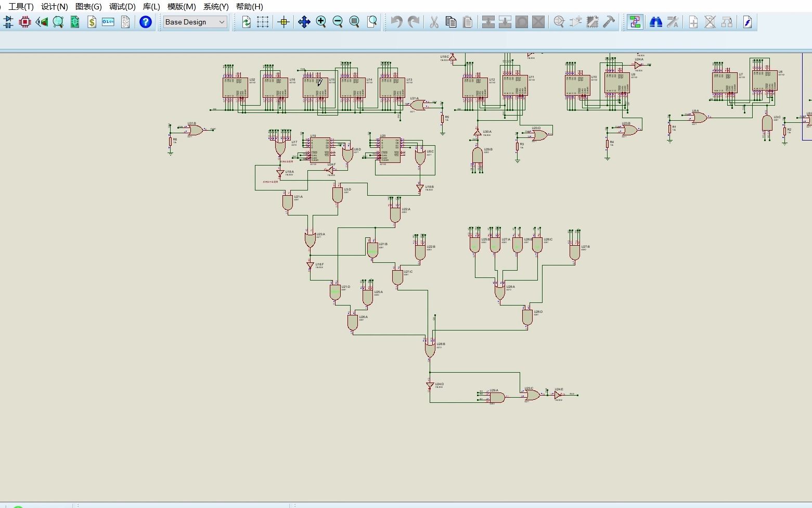Click the Make Device icon
The height and width of the screenshot is (508, 812).
(576, 22)
